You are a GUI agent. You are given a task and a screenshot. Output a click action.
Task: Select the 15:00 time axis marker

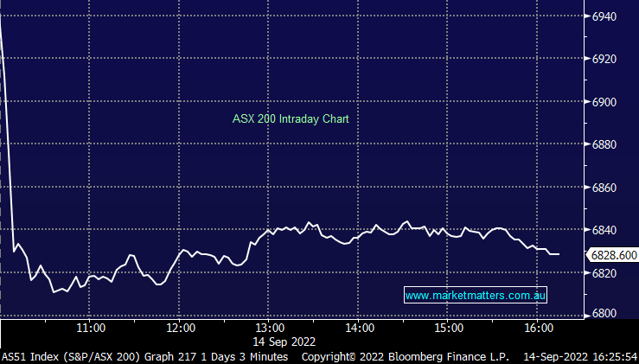click(x=449, y=329)
